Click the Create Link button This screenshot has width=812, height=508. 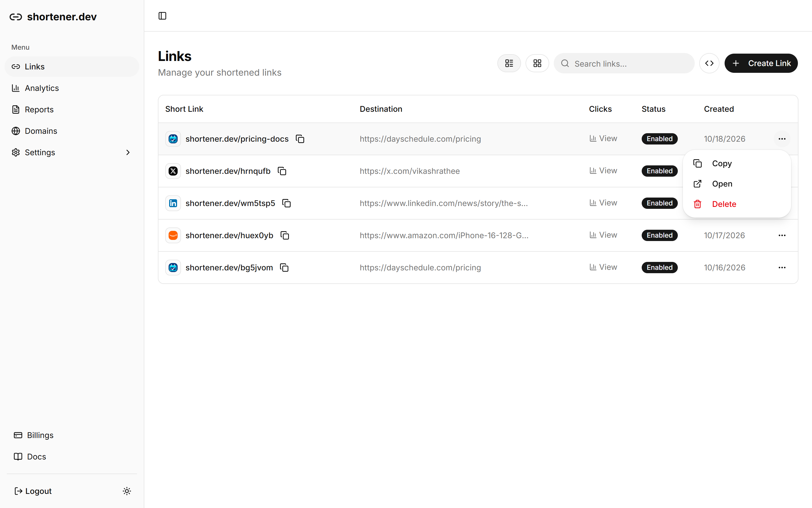[x=761, y=63]
